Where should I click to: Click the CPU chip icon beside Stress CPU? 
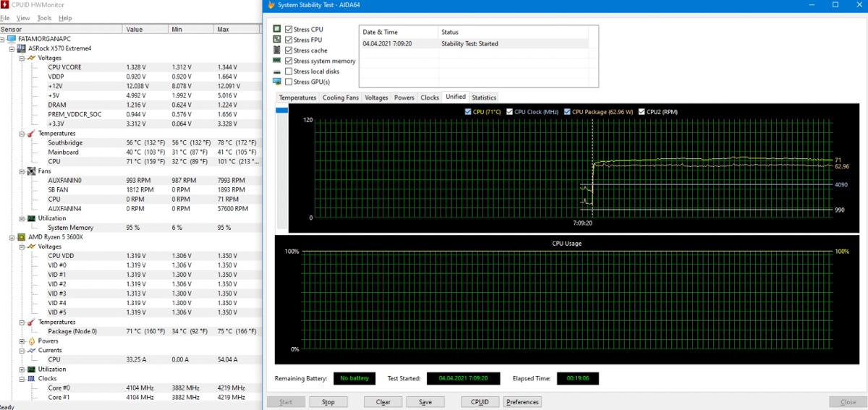[277, 30]
